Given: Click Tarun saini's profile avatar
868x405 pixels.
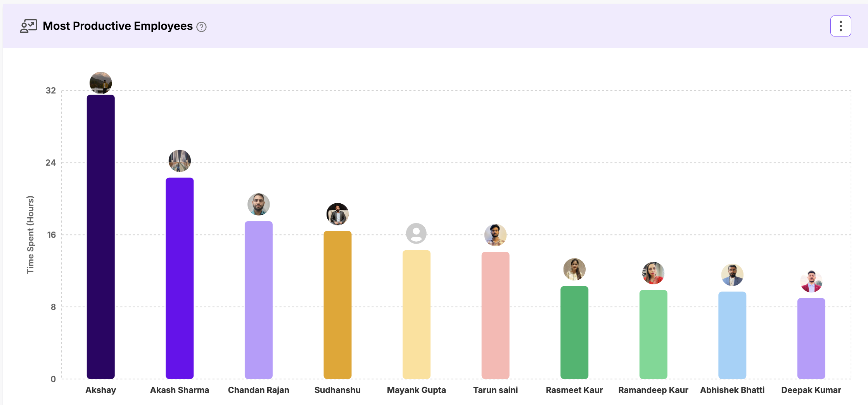Looking at the screenshot, I should [495, 235].
